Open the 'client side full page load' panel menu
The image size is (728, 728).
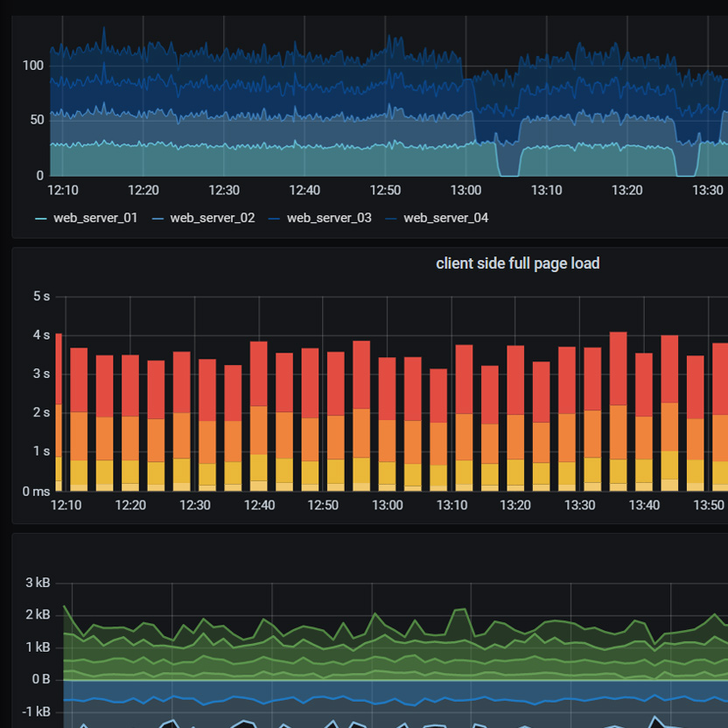(517, 263)
